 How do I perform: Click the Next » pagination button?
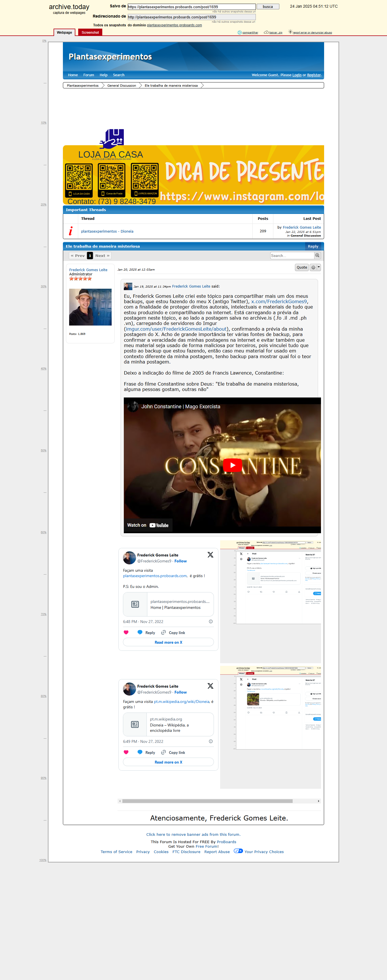click(102, 256)
